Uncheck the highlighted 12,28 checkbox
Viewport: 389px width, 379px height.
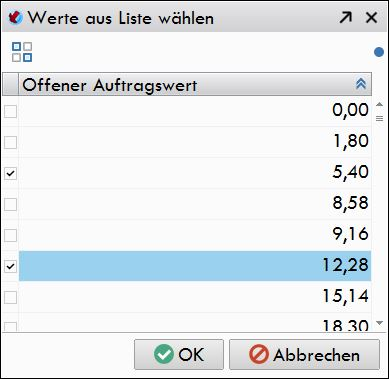point(10,266)
